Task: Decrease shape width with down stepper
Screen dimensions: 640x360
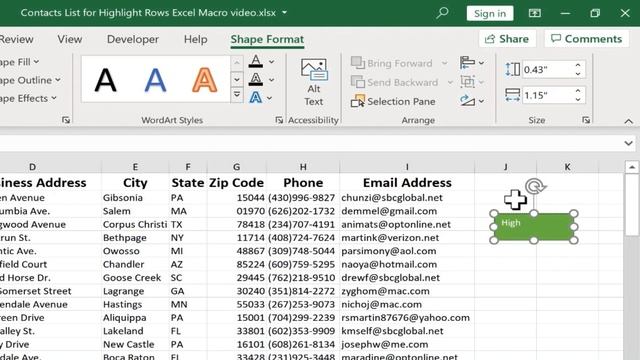Action: point(578,100)
